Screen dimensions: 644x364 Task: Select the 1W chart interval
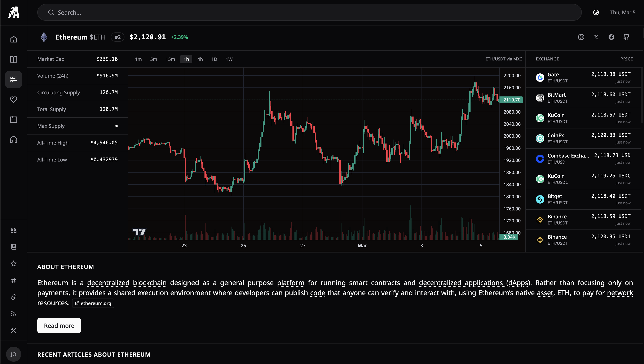point(229,59)
